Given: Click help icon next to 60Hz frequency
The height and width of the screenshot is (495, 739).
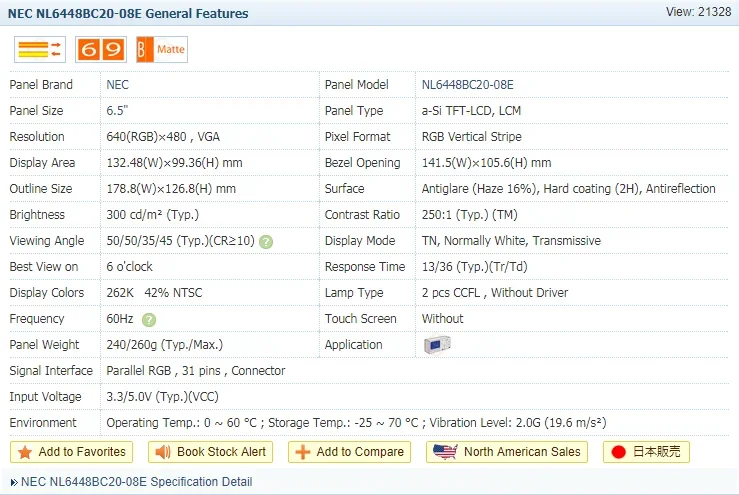Looking at the screenshot, I should pos(149,320).
